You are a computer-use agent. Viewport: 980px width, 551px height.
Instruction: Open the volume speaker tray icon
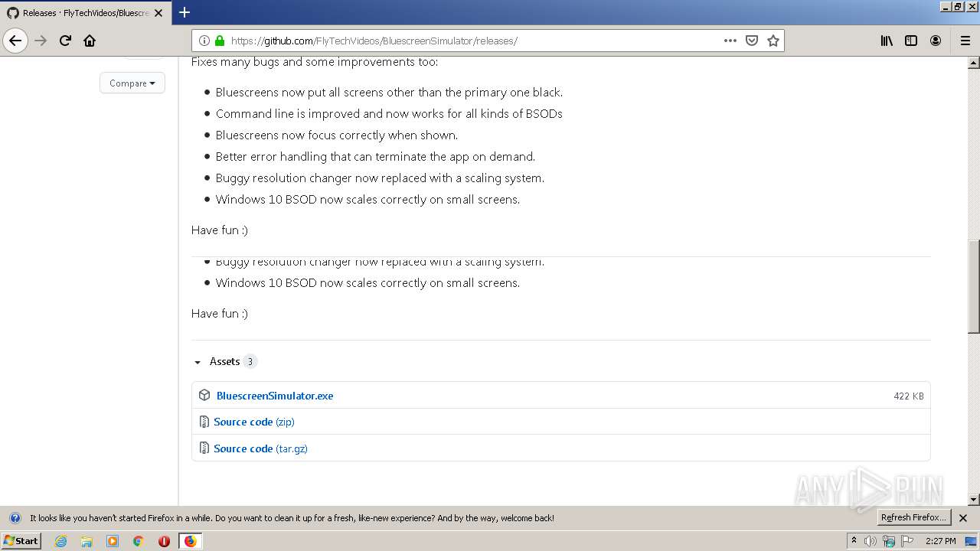[x=871, y=541]
